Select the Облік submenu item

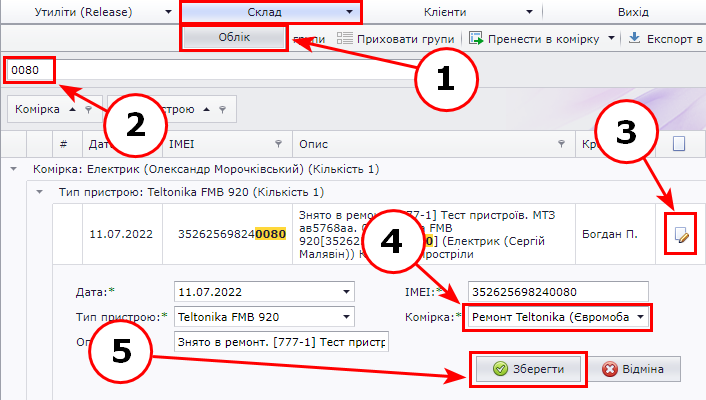point(234,37)
